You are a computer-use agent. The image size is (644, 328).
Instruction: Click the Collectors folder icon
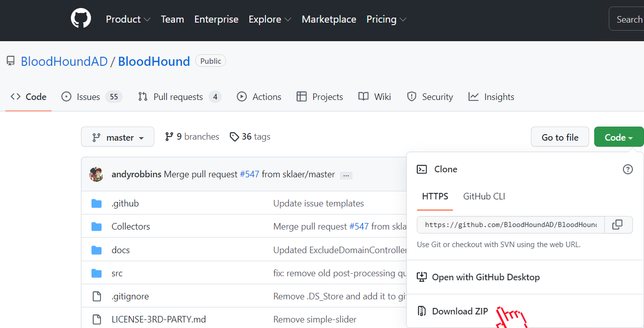97,227
